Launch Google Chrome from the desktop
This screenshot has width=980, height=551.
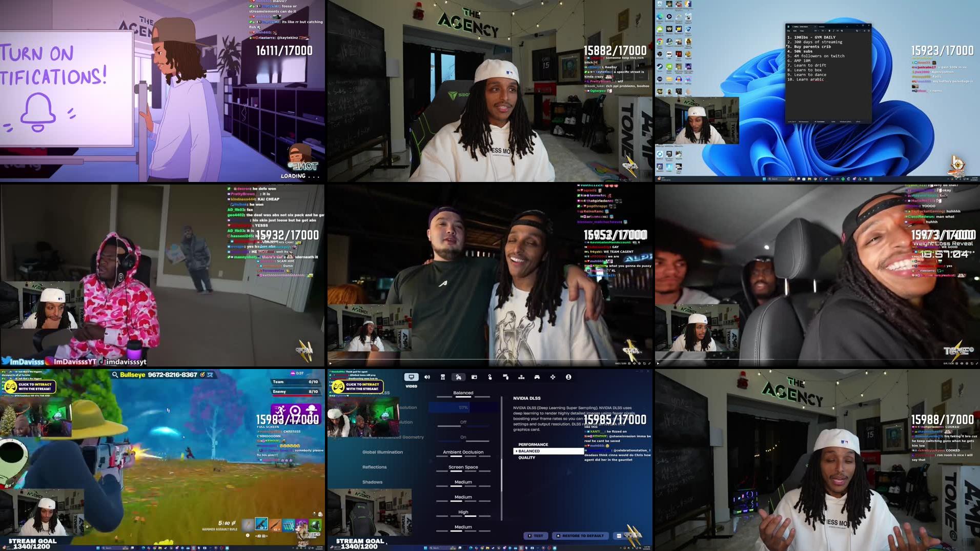[660, 41]
